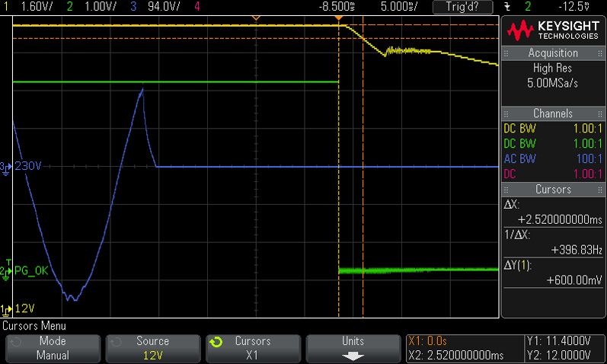The height and width of the screenshot is (364, 607).
Task: Click the trigger level value -12.5V
Action: [573, 6]
